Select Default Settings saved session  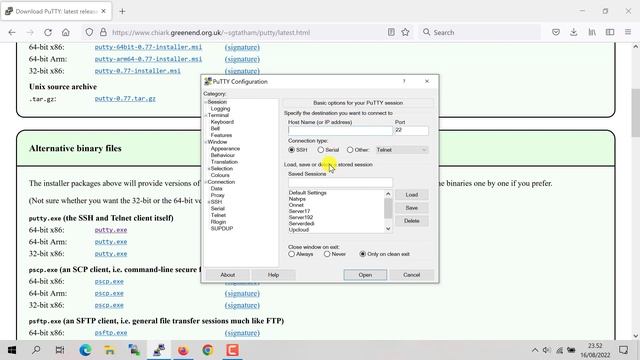tap(307, 193)
